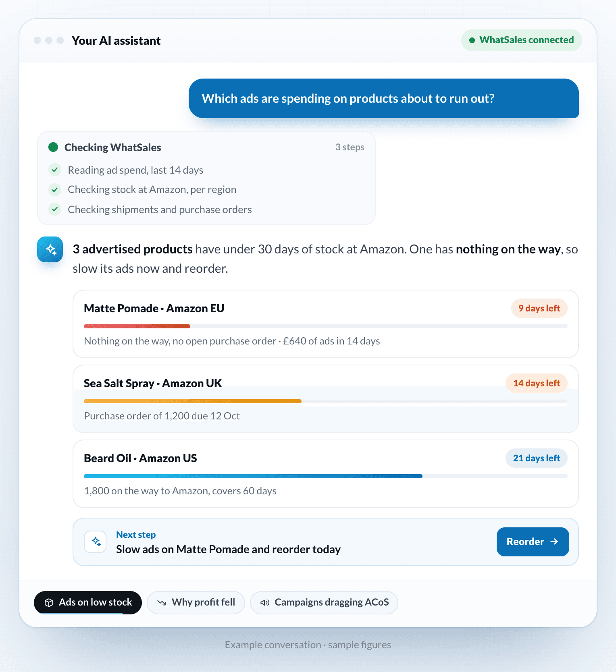Select the Why profit fell chip
Screen dimensions: 616x672
click(196, 603)
